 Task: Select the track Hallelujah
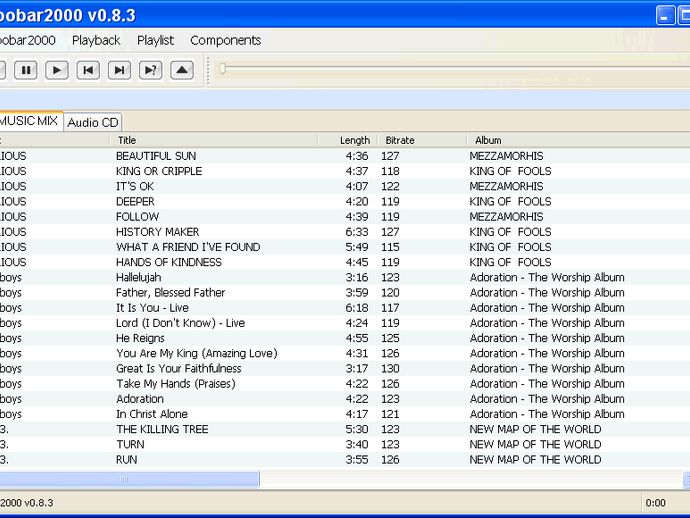[139, 277]
